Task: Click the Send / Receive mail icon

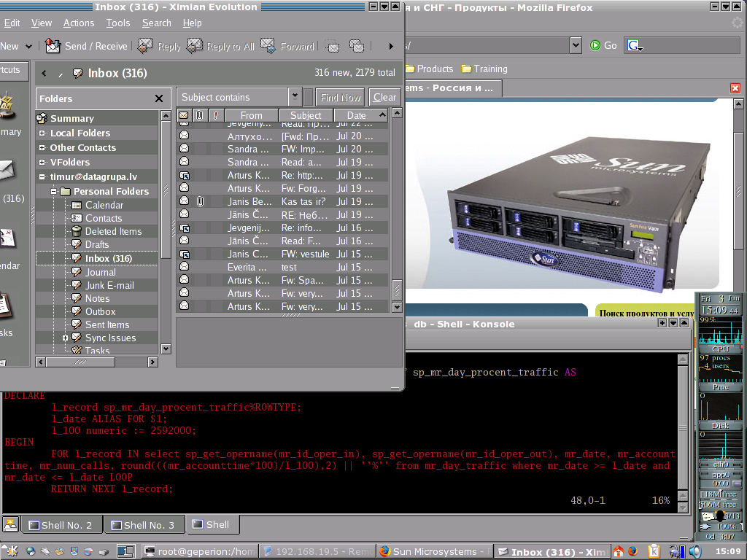Action: click(53, 46)
